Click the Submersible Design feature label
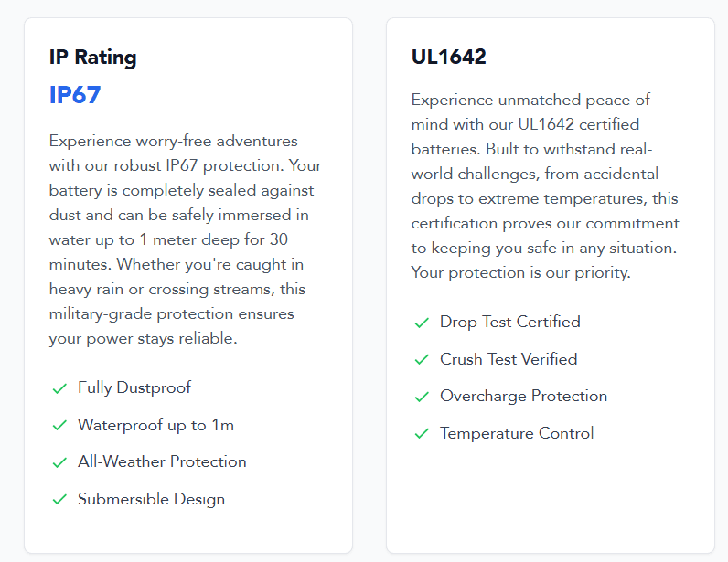Image resolution: width=728 pixels, height=562 pixels. pyautogui.click(x=151, y=499)
